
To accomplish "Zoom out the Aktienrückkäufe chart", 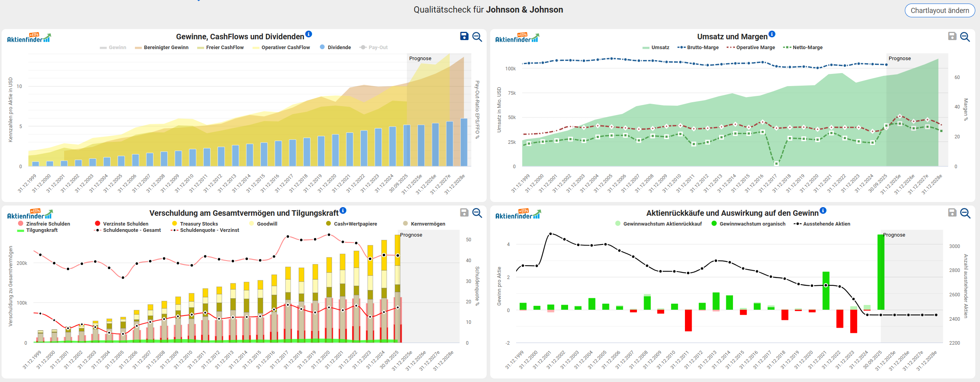I will pyautogui.click(x=965, y=213).
